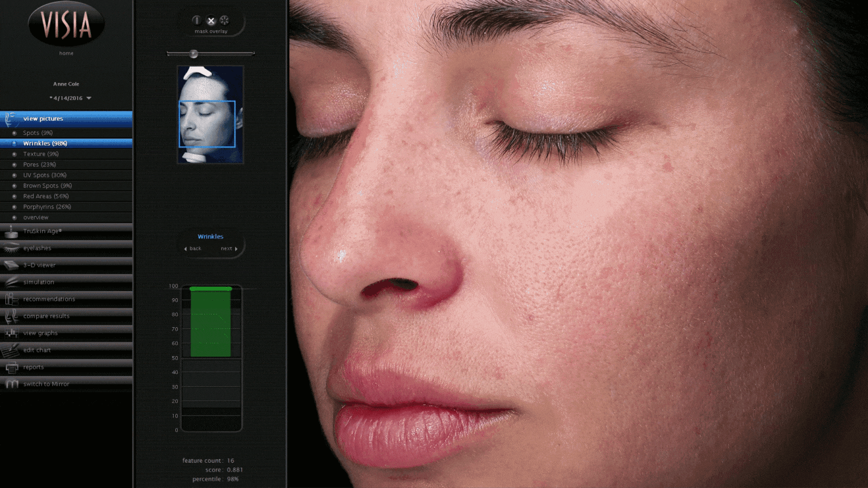This screenshot has width=868, height=488.
Task: Click the mask overlay opacity slider knob
Action: click(x=193, y=54)
